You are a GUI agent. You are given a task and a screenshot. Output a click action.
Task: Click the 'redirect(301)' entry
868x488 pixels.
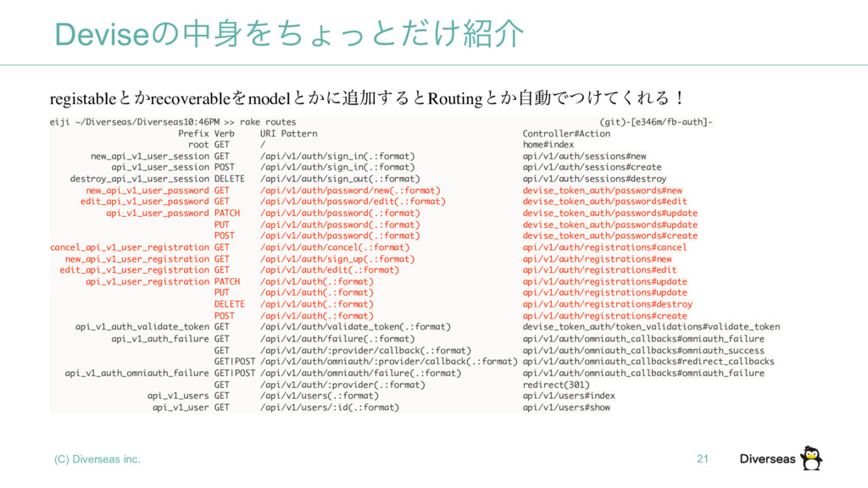[556, 385]
